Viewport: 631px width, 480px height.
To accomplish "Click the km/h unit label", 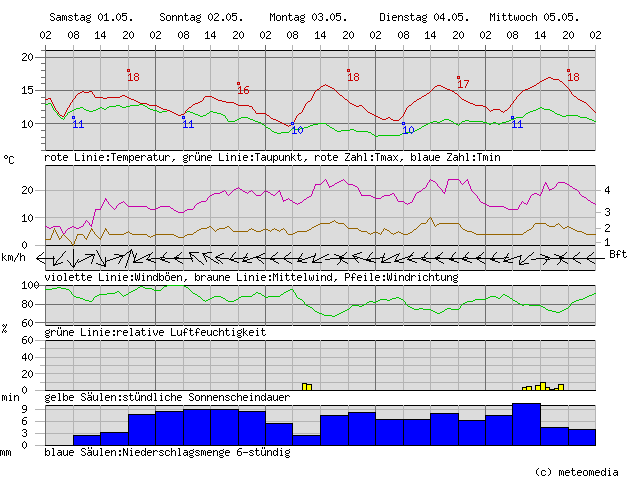I will pyautogui.click(x=13, y=258).
